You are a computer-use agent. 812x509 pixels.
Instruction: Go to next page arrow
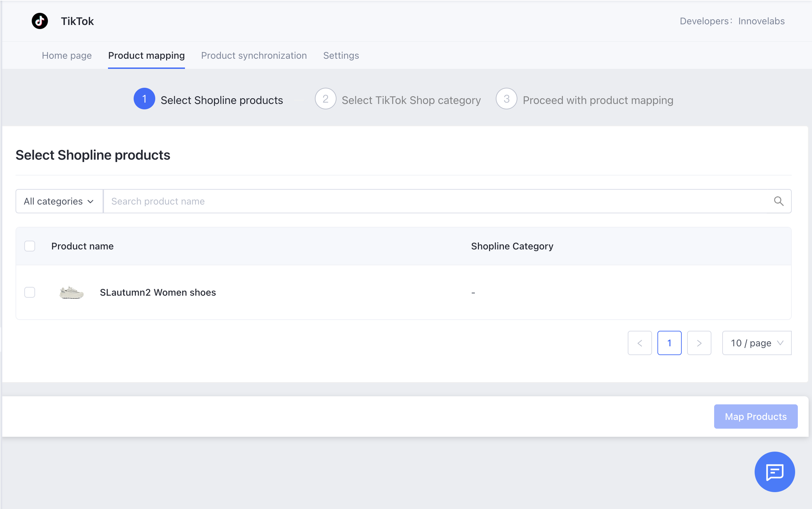699,343
